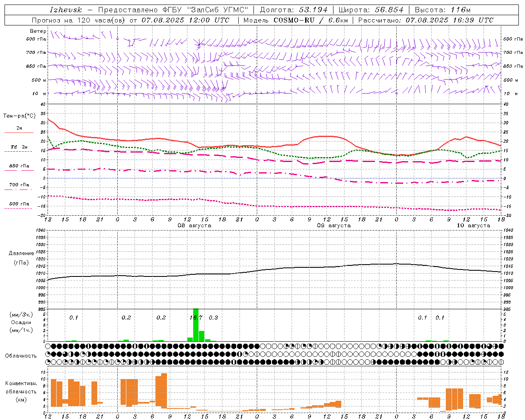Screen dimensions: 525x420
Task: Click the "Прогноз на 120 часа(ов)" forecast text
Action: click(79, 20)
